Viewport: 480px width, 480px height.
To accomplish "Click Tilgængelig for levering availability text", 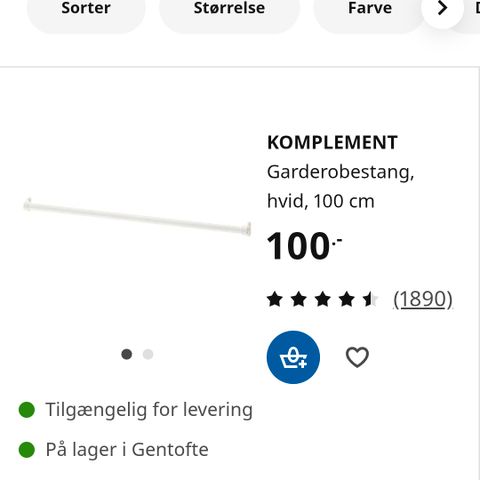I will [x=149, y=410].
